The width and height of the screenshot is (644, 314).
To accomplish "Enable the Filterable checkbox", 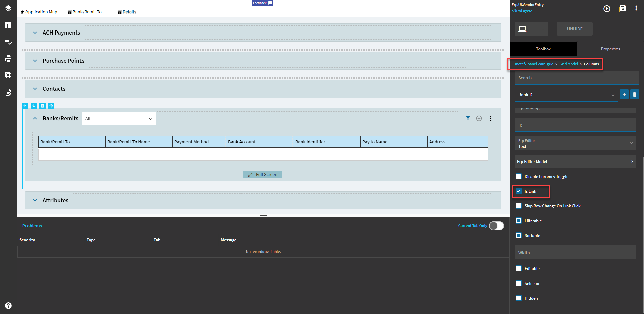I will pyautogui.click(x=519, y=221).
